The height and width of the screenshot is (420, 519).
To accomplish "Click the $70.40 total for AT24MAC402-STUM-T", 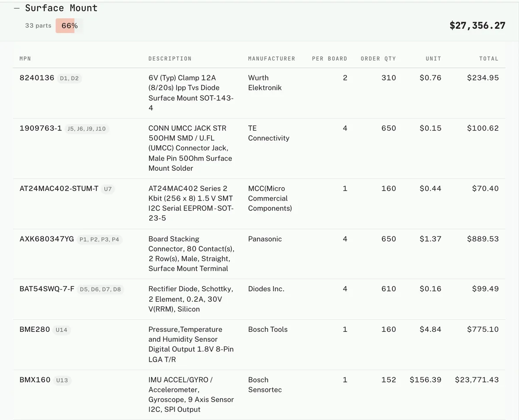I will click(x=485, y=188).
